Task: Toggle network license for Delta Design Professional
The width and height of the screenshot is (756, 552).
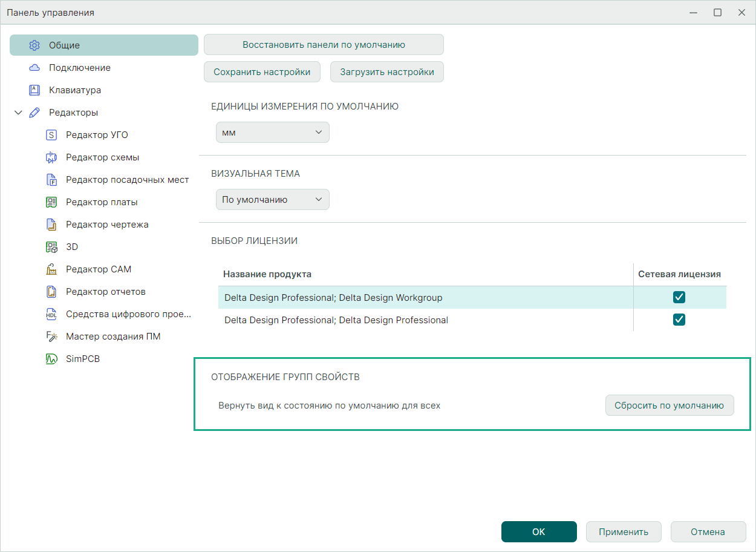Action: click(x=679, y=320)
